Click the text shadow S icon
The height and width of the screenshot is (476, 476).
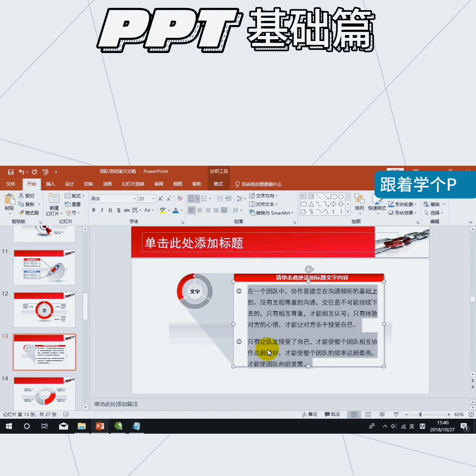tap(119, 210)
